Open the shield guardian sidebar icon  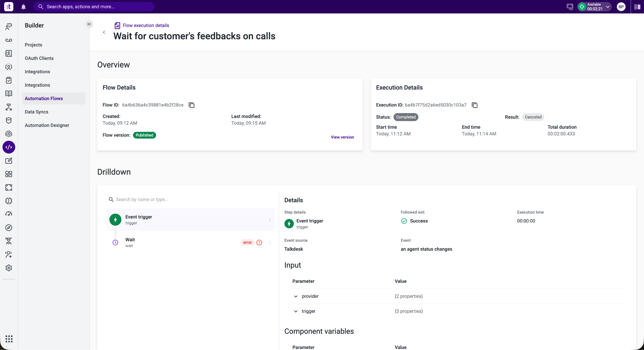pos(9,120)
